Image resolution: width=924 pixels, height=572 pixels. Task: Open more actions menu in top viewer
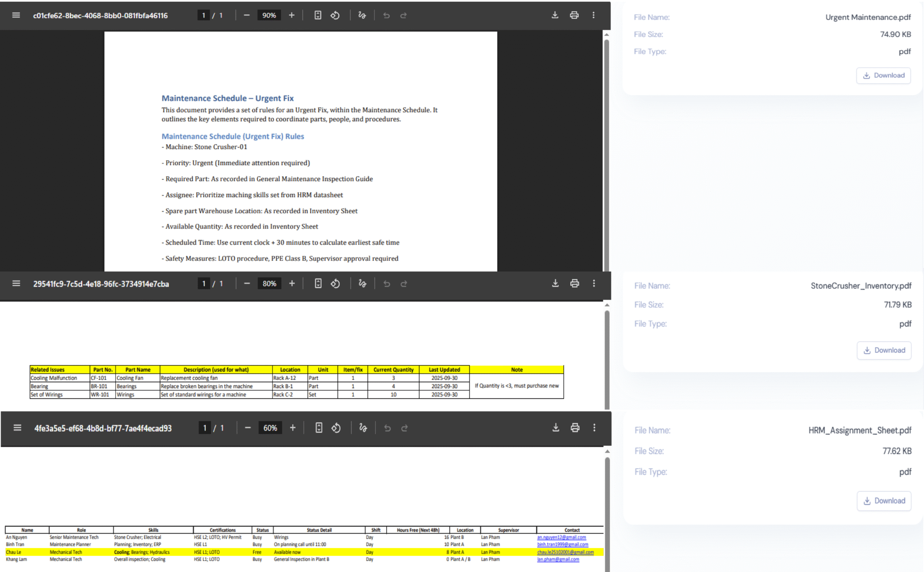pos(593,15)
